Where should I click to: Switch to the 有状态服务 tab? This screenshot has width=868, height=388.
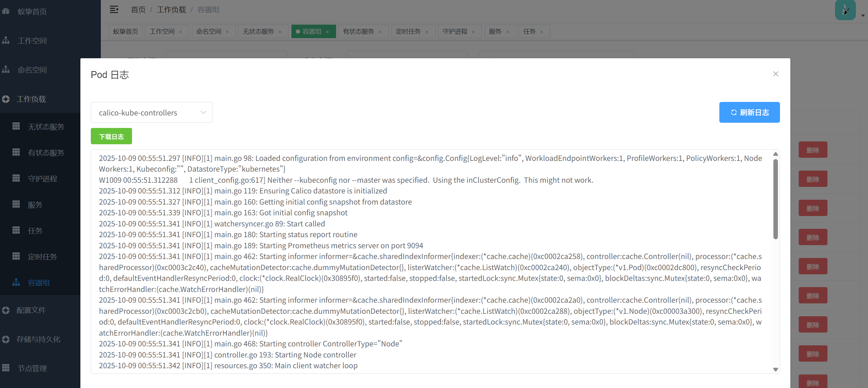coord(358,32)
